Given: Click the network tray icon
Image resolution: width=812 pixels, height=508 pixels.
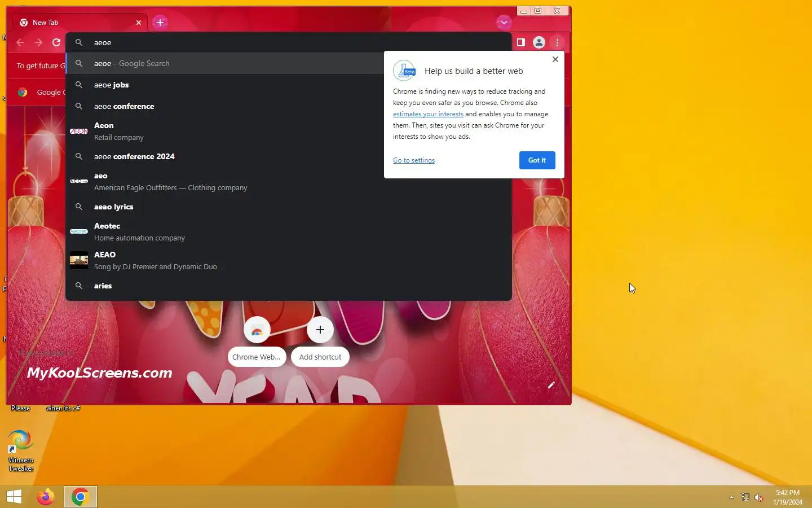Looking at the screenshot, I should pos(745,497).
